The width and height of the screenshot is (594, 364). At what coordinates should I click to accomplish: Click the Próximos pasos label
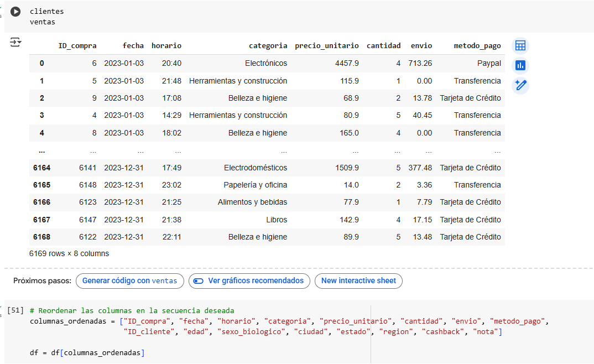click(x=42, y=281)
